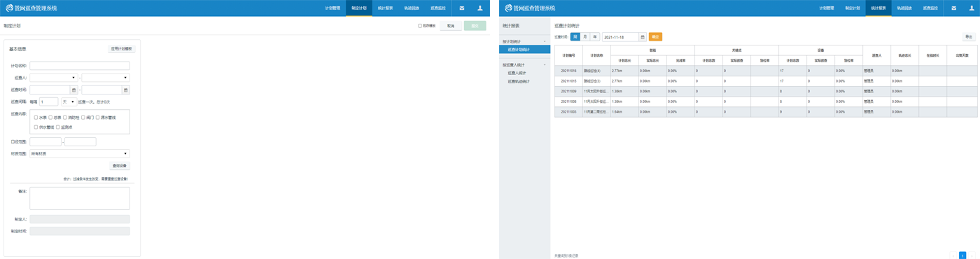Open user profile icon in left window header
980x259 pixels.
pos(480,8)
